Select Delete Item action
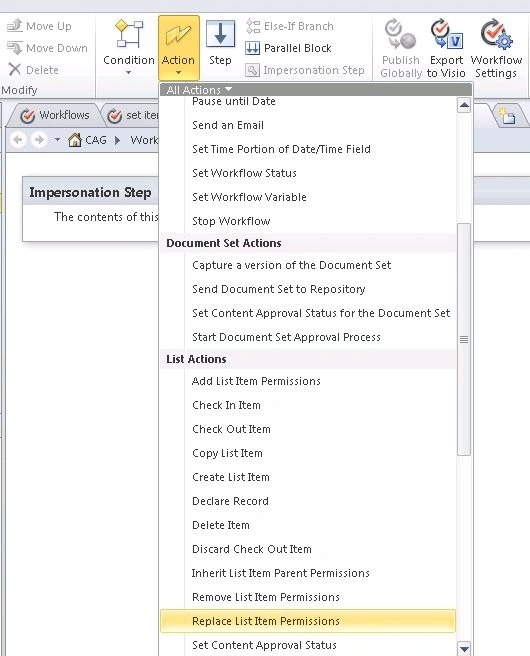The width and height of the screenshot is (530, 656). tap(220, 525)
